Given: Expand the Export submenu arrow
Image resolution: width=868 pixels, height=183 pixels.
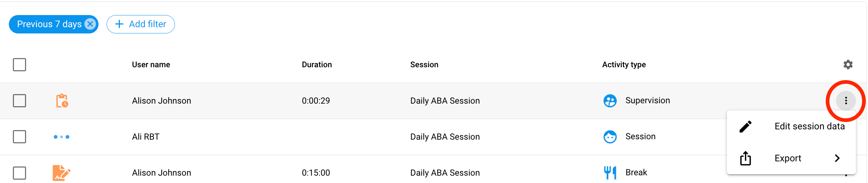Looking at the screenshot, I should point(837,158).
